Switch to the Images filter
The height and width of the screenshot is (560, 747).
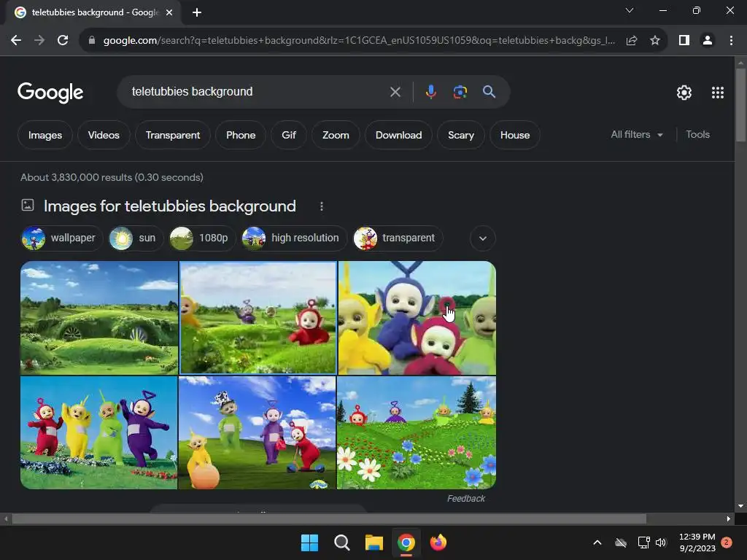(x=44, y=135)
